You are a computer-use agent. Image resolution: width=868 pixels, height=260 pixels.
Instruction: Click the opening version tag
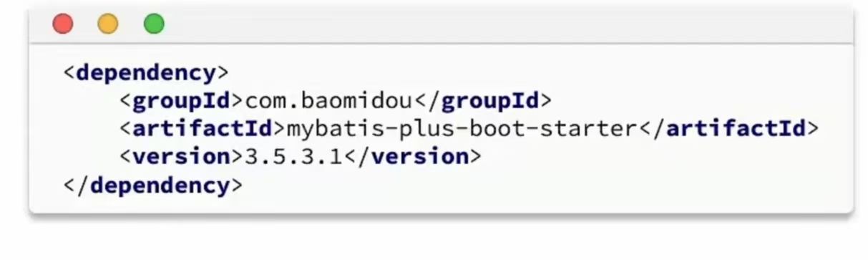(x=182, y=157)
